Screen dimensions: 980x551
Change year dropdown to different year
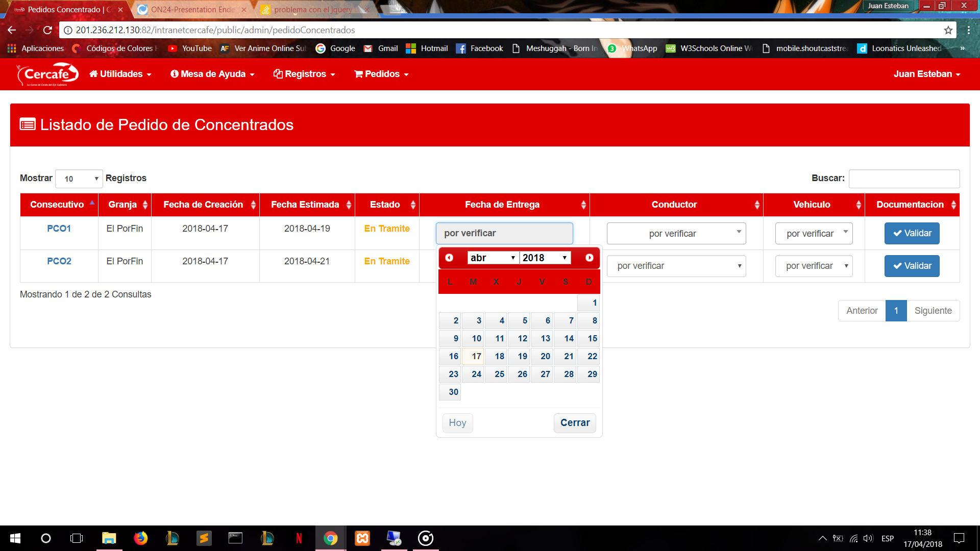tap(544, 258)
